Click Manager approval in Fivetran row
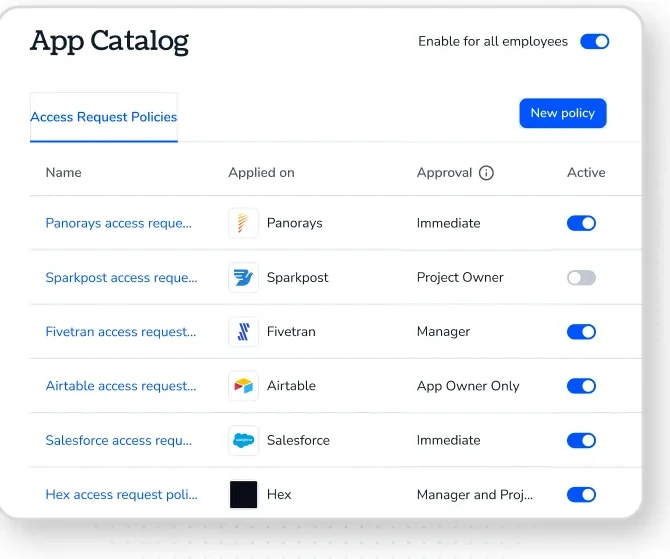This screenshot has width=670, height=559. [x=444, y=332]
